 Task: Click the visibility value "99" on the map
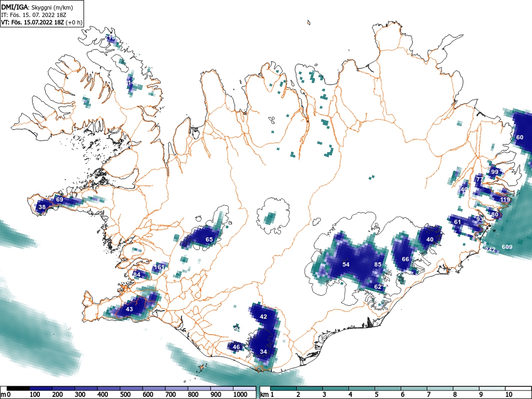495,172
